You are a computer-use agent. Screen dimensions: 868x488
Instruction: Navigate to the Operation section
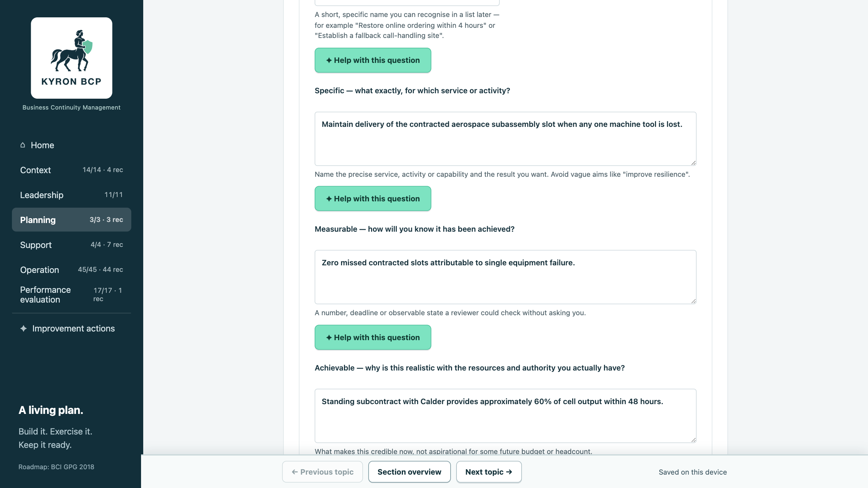click(72, 270)
